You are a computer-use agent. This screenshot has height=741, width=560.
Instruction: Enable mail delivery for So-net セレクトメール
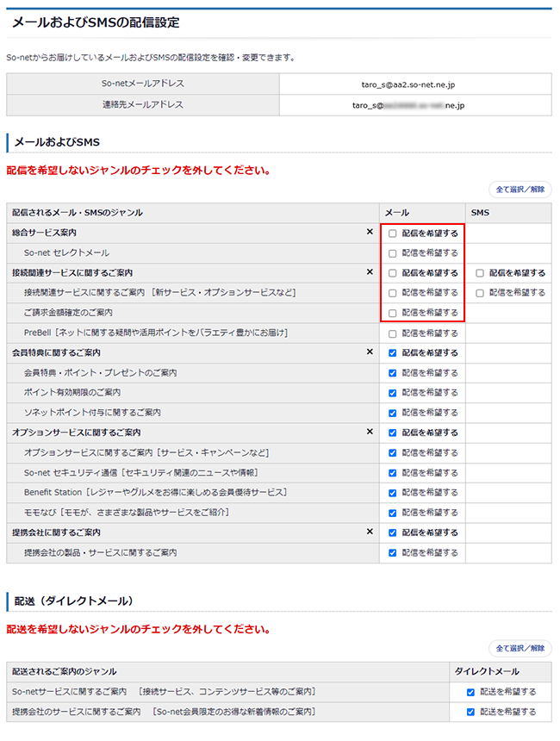pos(393,253)
